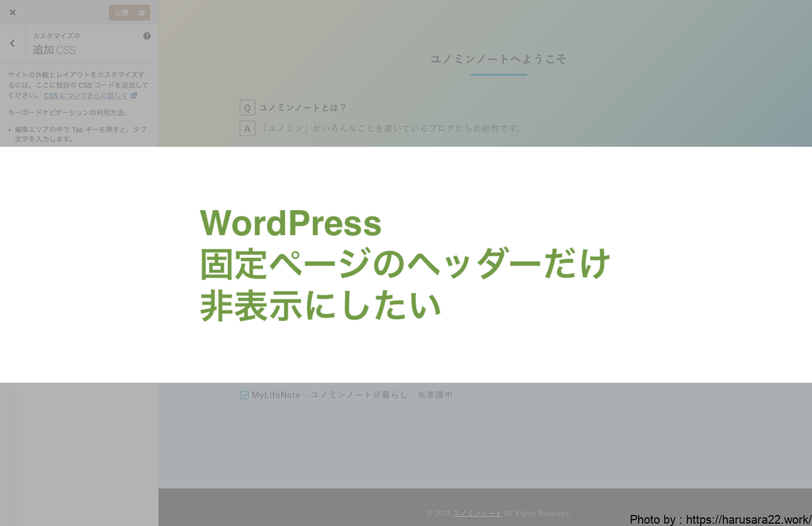Click the カスタマイズ中 label

[56, 36]
